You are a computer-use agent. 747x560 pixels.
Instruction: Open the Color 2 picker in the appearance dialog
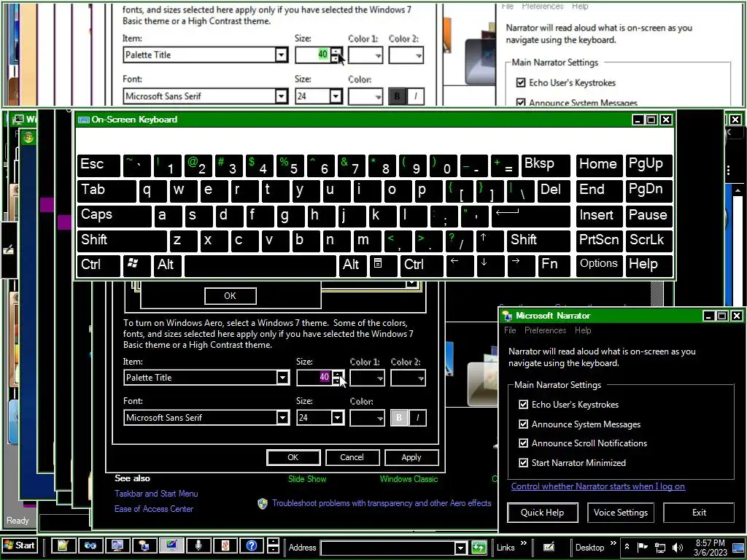408,378
